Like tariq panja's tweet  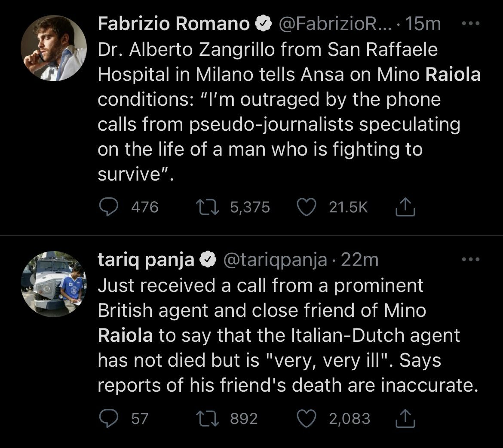[307, 418]
